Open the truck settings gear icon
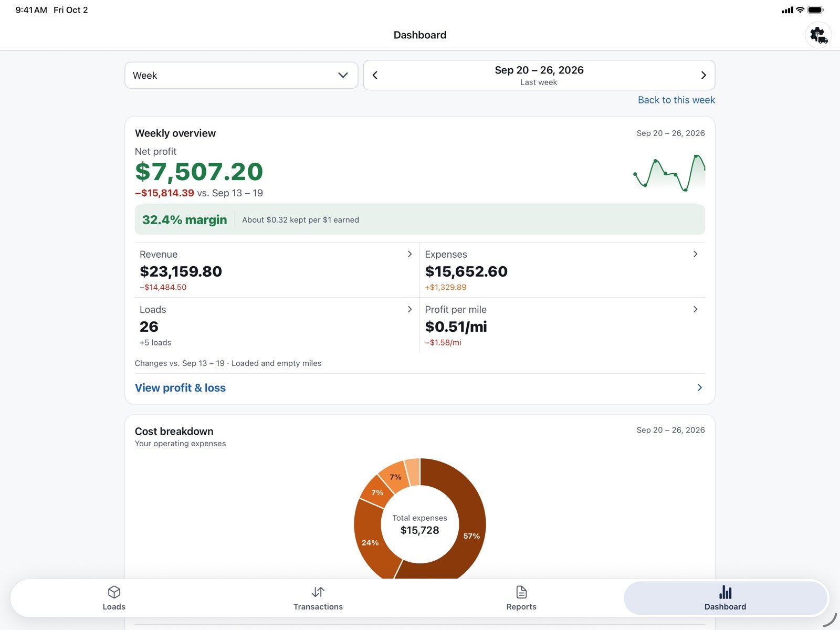Image resolution: width=840 pixels, height=630 pixels. (x=818, y=35)
